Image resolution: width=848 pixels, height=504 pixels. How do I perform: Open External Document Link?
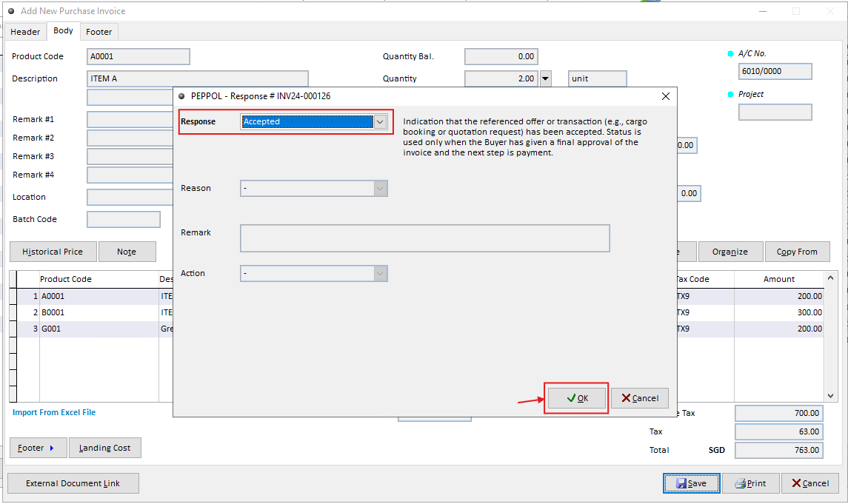(x=73, y=483)
